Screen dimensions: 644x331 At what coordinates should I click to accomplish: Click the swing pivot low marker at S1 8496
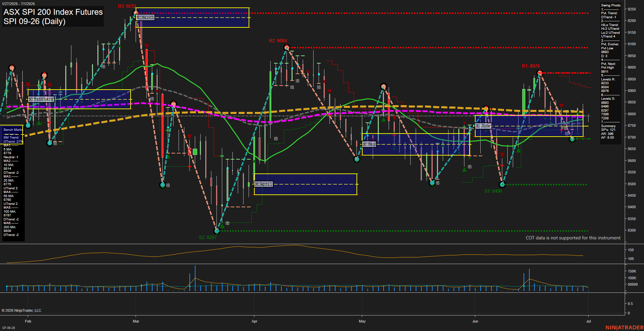pos(502,185)
